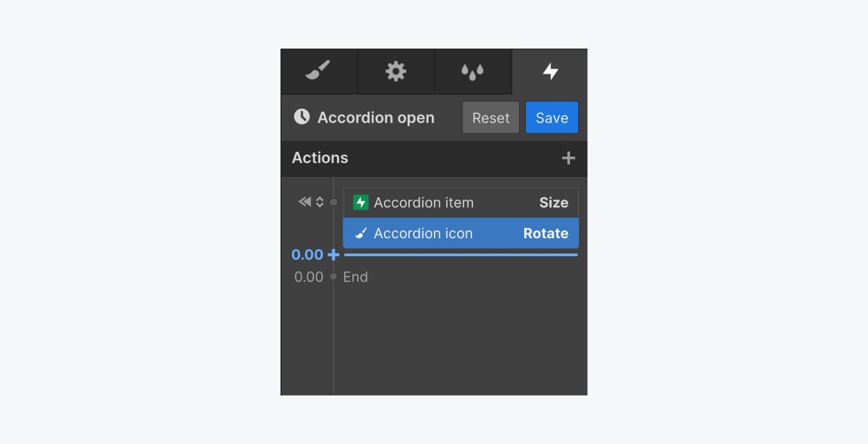Image resolution: width=868 pixels, height=444 pixels.
Task: Click the blue 0.00 timing value
Action: 307,254
